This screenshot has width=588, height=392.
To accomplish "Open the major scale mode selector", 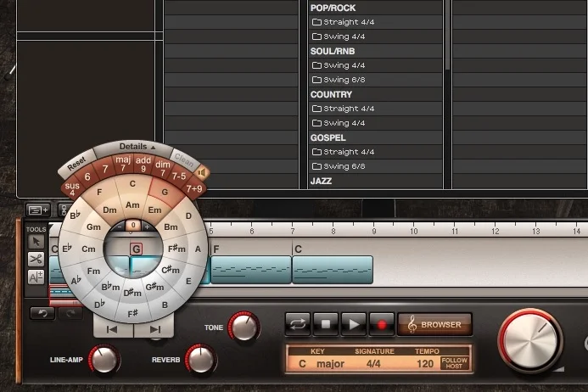I will pyautogui.click(x=330, y=364).
